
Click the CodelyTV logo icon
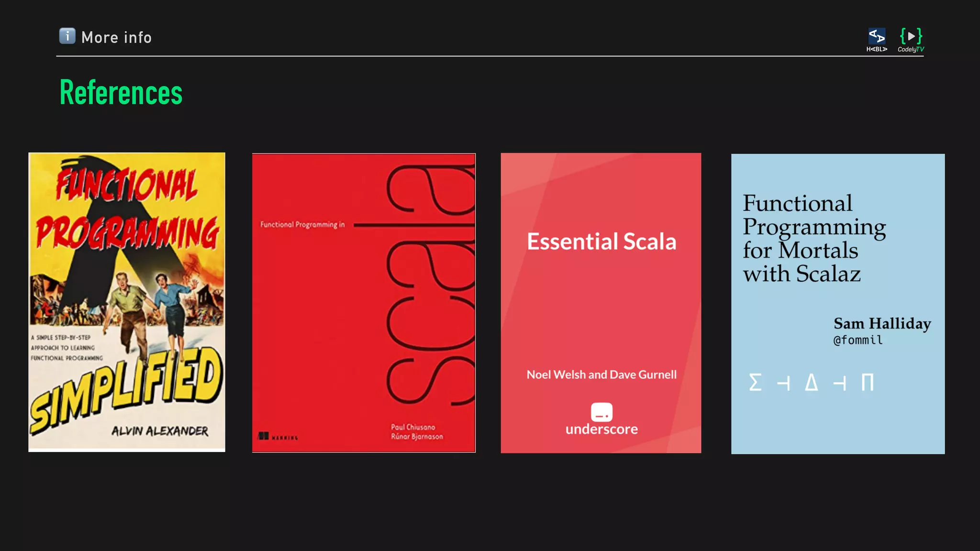click(911, 36)
